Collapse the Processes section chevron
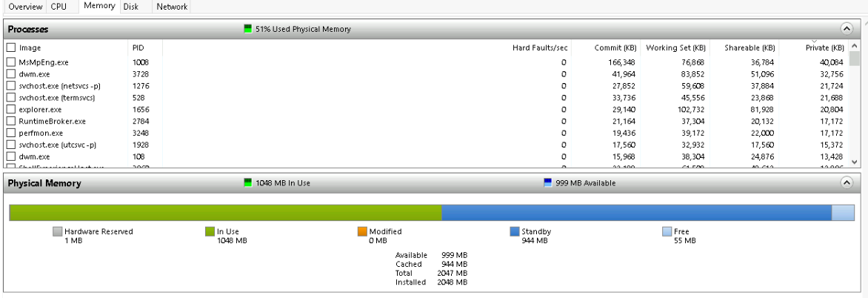 (x=847, y=29)
